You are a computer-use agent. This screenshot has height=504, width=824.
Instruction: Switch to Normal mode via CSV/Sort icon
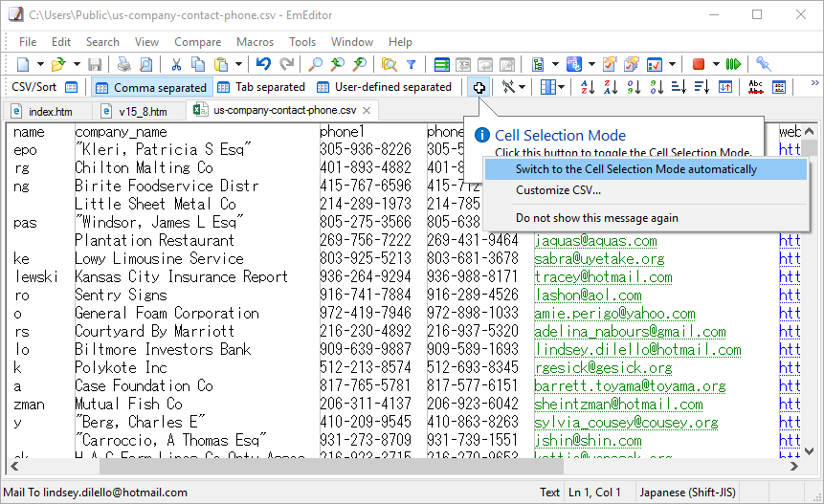pyautogui.click(x=71, y=87)
